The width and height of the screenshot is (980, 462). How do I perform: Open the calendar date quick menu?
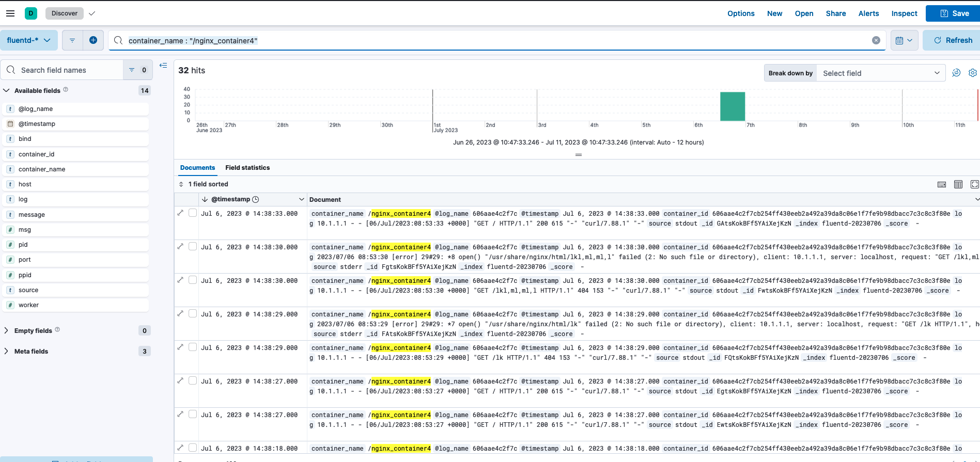(x=904, y=40)
